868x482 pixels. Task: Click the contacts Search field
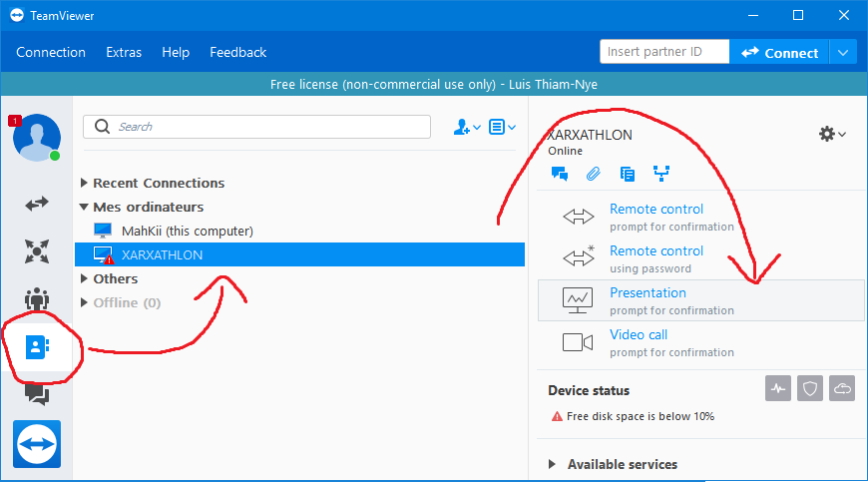click(256, 127)
